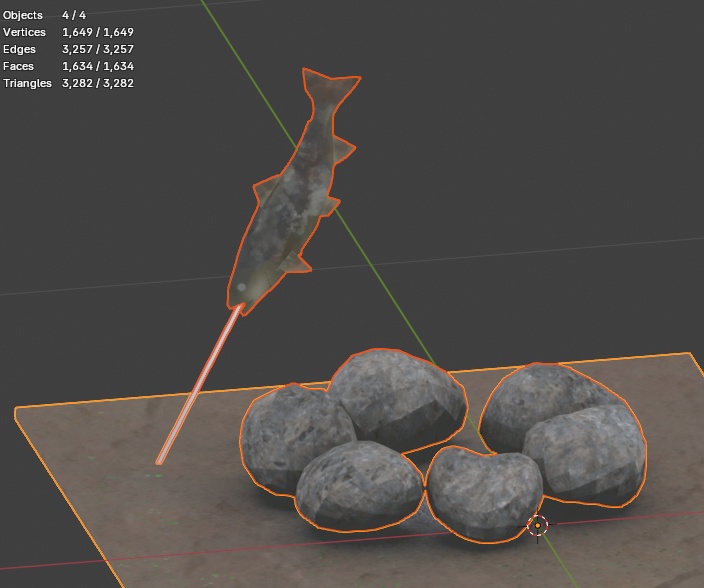The image size is (704, 588).
Task: Select the wooden stick skewering the fish
Action: (x=198, y=387)
